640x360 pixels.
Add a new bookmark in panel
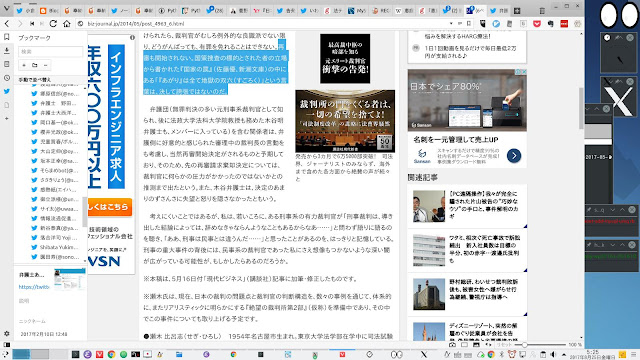(x=24, y=65)
